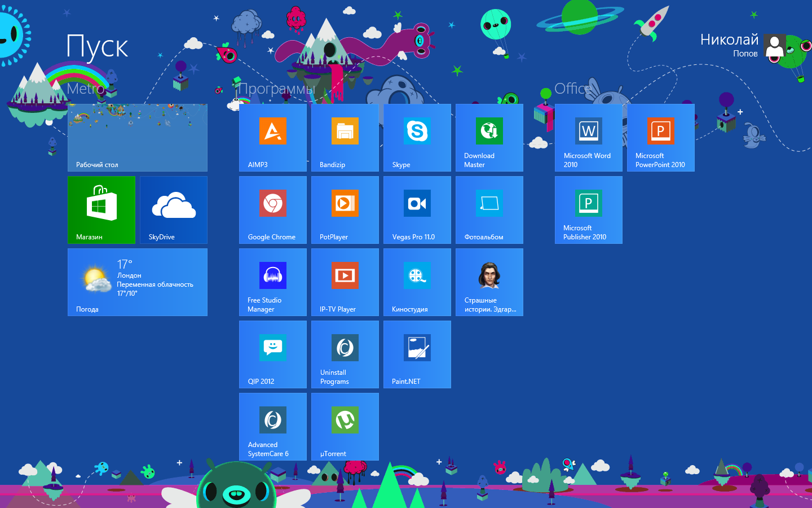The height and width of the screenshot is (508, 812).
Task: Launch Uninstall Programs tile
Action: click(x=345, y=354)
